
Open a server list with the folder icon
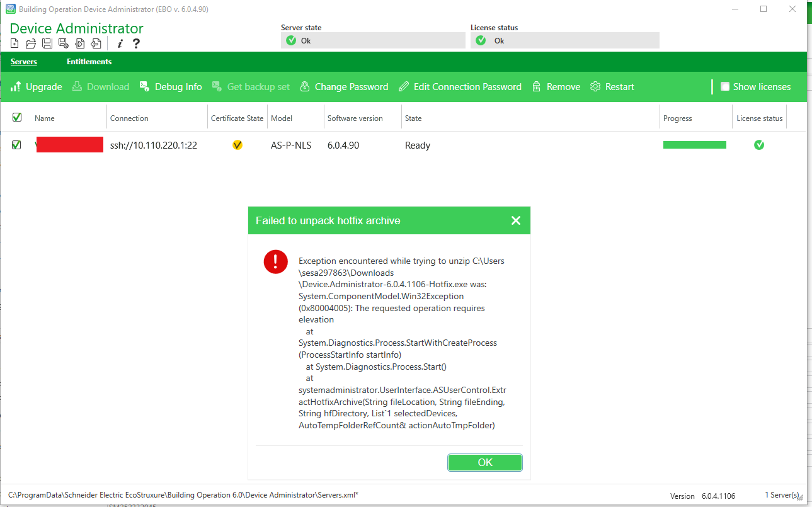point(30,43)
